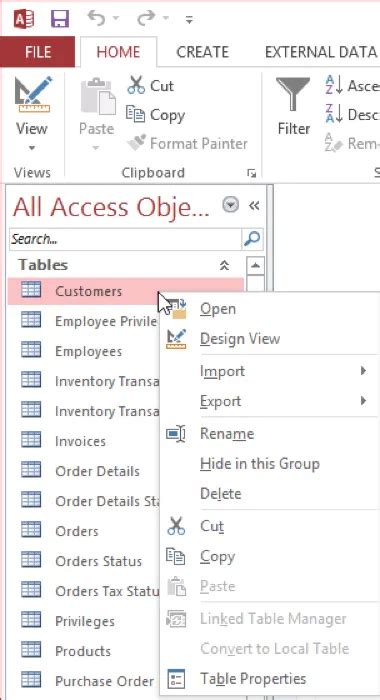Collapse the Tables group
The width and height of the screenshot is (380, 700).
pos(224,266)
